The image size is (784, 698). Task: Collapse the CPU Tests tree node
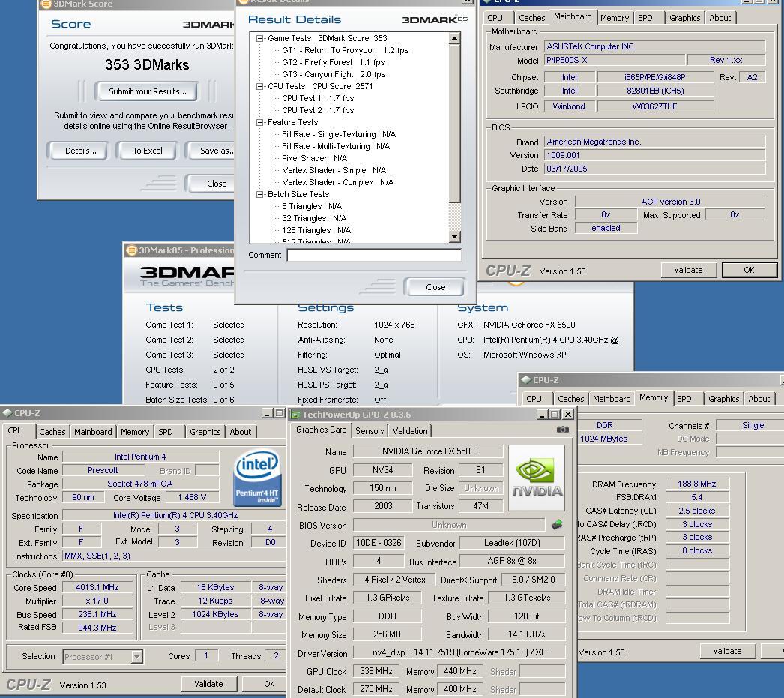click(x=259, y=86)
